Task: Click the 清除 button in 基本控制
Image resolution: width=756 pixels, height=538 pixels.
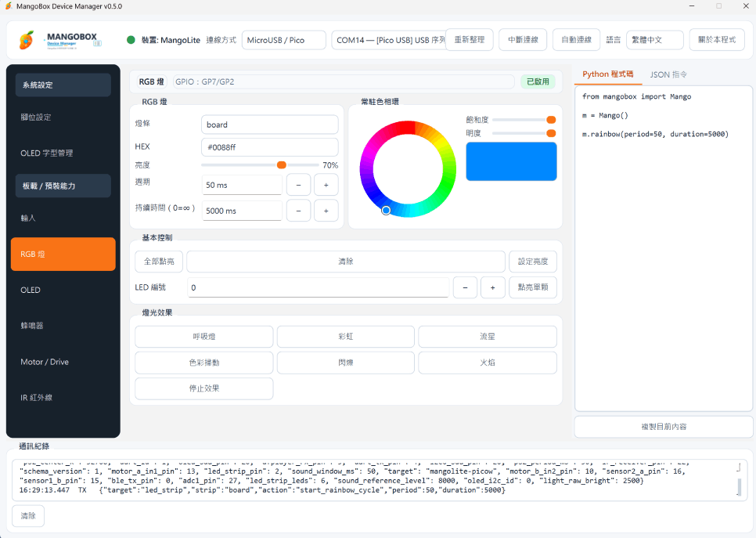Action: (x=346, y=262)
